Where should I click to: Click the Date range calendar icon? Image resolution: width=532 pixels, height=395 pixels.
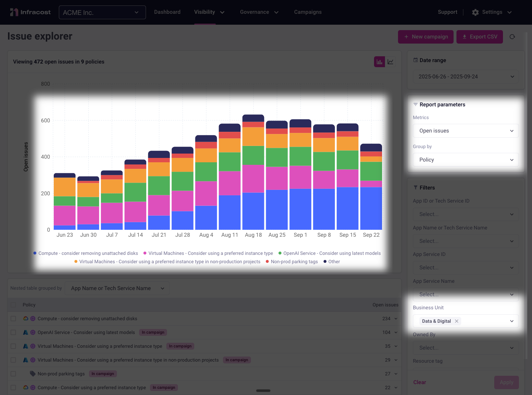point(415,60)
